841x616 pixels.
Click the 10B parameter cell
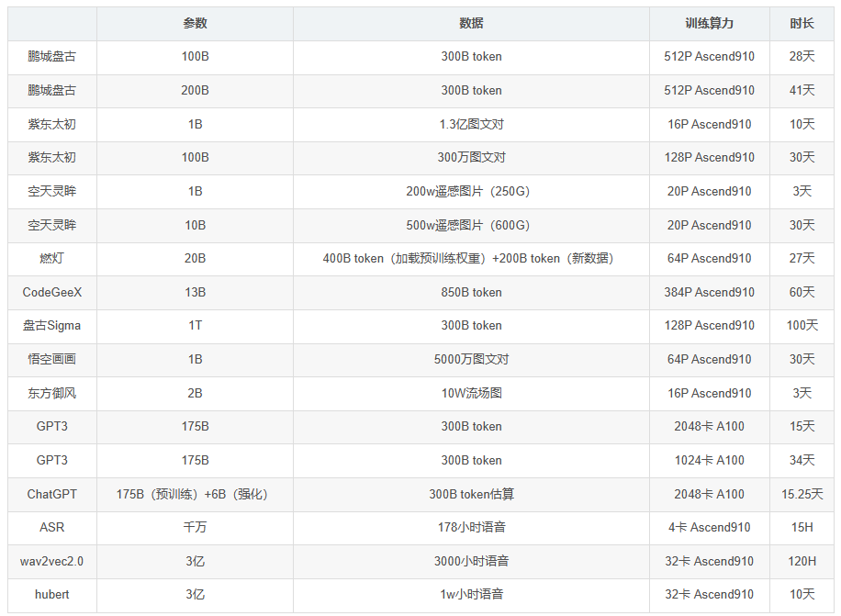click(x=195, y=225)
